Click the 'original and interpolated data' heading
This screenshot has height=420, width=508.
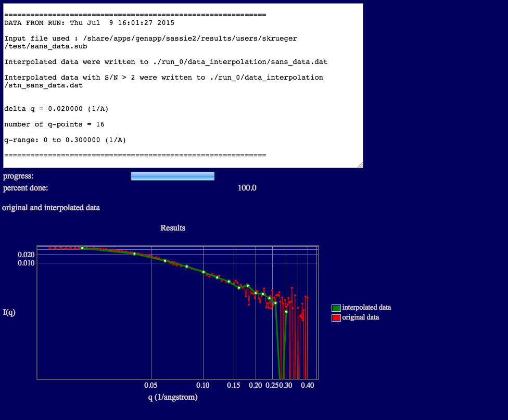(51, 208)
